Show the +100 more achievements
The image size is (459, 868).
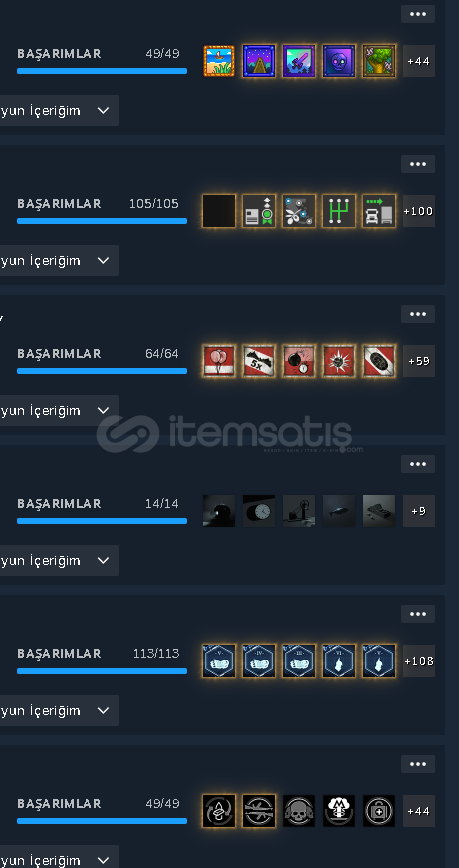click(419, 211)
